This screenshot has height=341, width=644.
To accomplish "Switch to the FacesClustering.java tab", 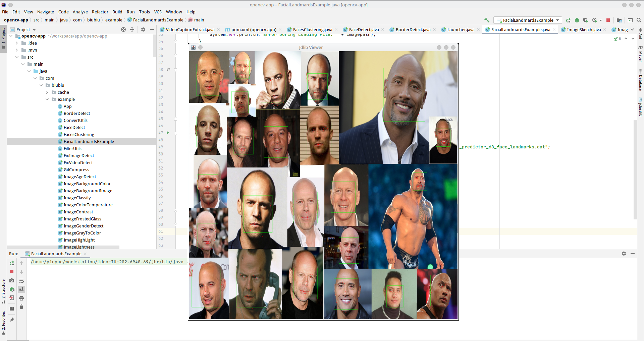I will coord(312,29).
